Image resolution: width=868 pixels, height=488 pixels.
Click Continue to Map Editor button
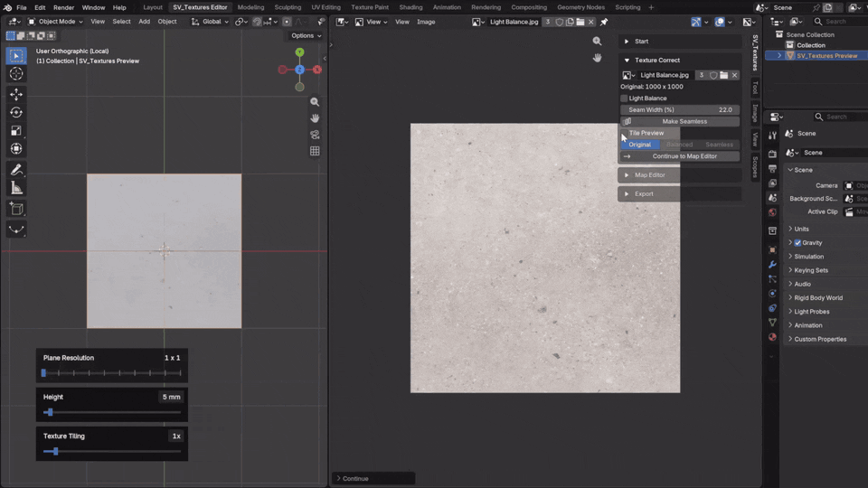(x=680, y=156)
